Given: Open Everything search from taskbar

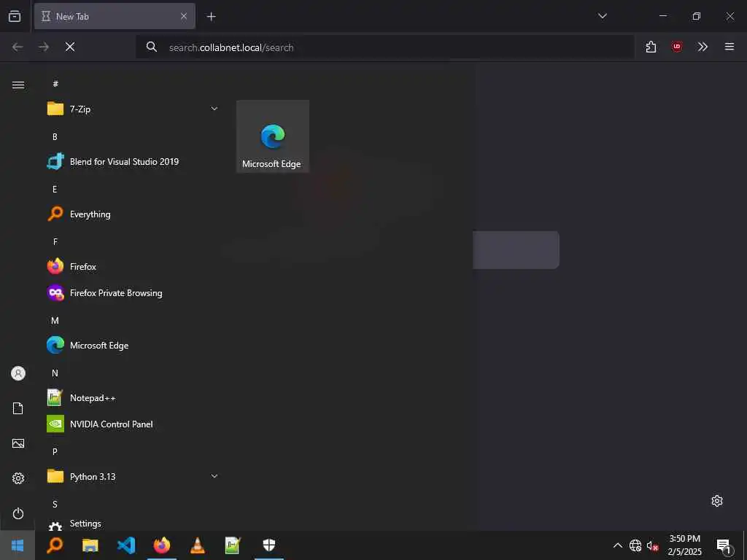Looking at the screenshot, I should pyautogui.click(x=55, y=545).
